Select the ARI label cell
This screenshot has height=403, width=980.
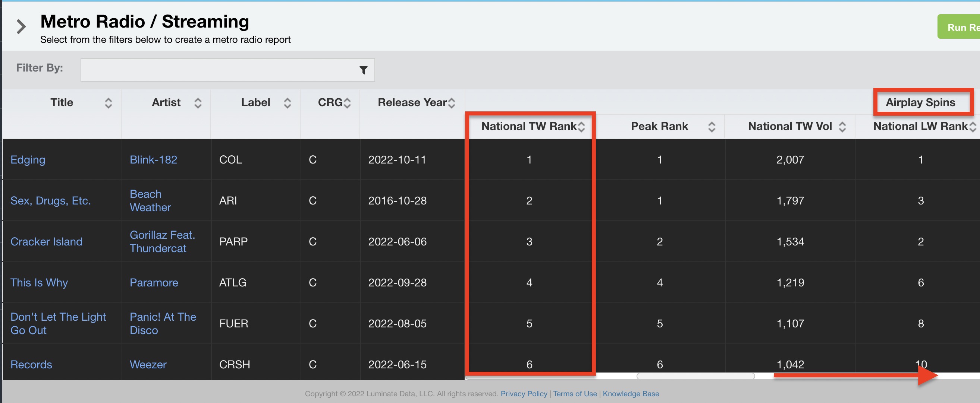pyautogui.click(x=256, y=200)
